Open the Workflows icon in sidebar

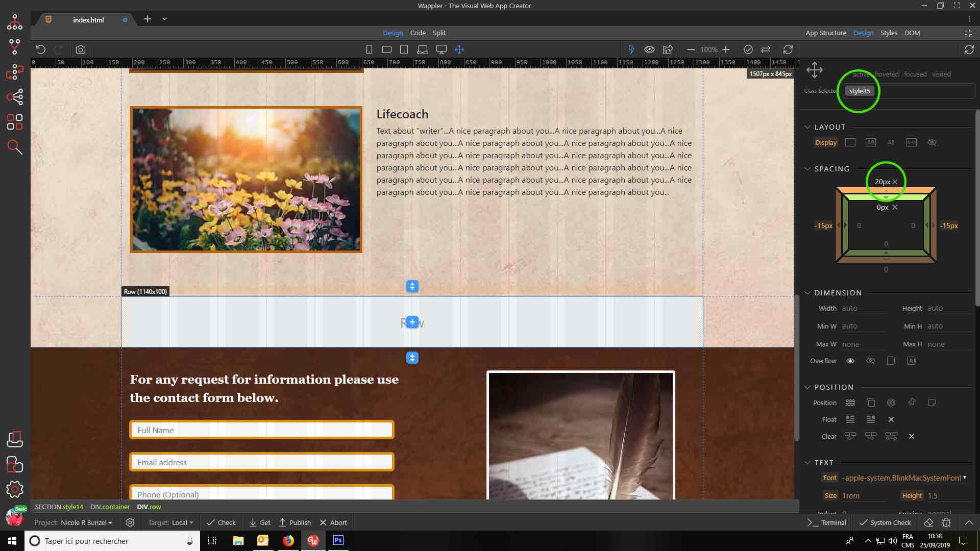pyautogui.click(x=15, y=72)
